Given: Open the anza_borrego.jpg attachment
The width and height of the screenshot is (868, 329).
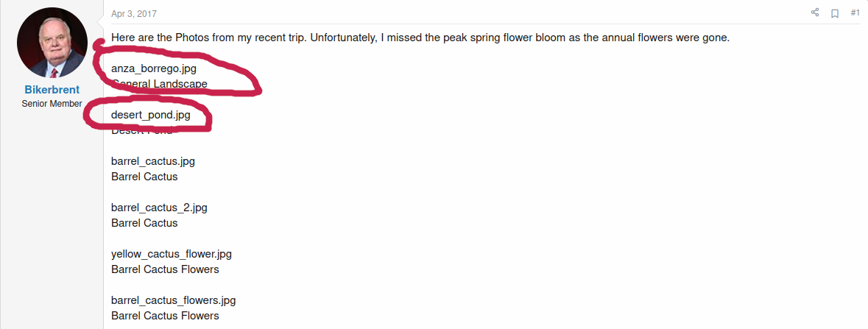Looking at the screenshot, I should [154, 68].
